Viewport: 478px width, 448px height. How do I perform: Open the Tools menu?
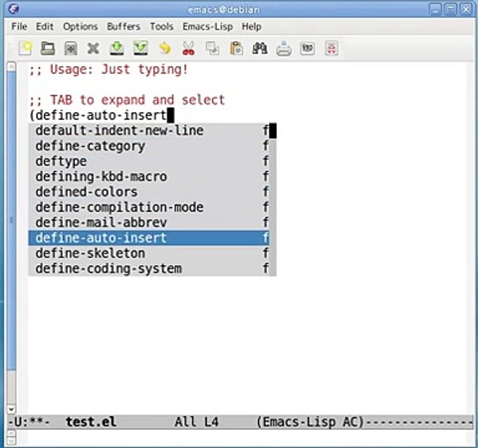click(162, 27)
